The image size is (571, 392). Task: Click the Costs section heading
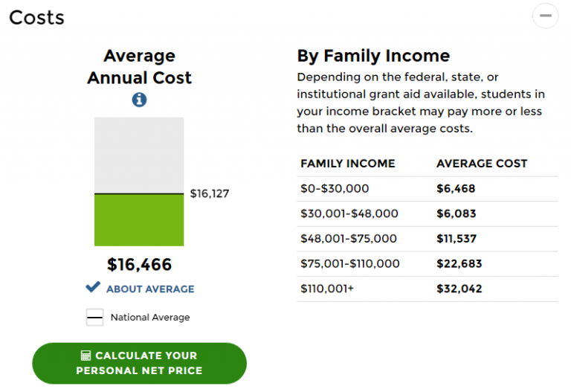point(36,18)
